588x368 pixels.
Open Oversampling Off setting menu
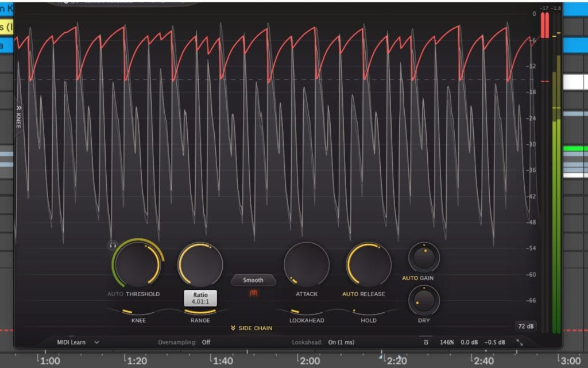point(206,342)
